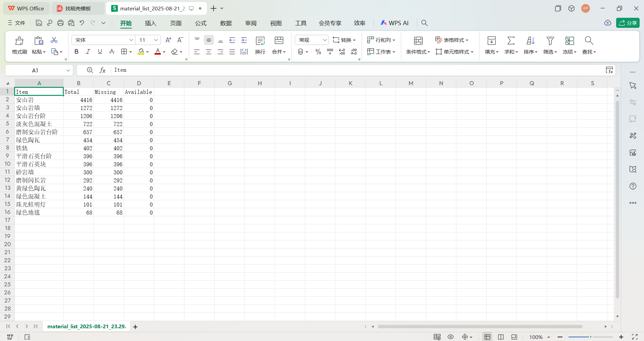Apply the red font color swatch

pos(157,52)
